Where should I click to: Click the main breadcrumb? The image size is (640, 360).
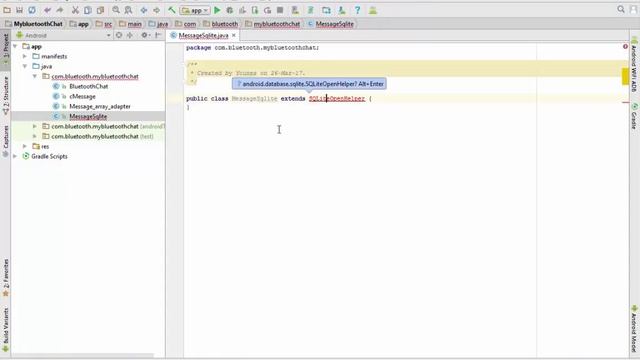pos(130,24)
